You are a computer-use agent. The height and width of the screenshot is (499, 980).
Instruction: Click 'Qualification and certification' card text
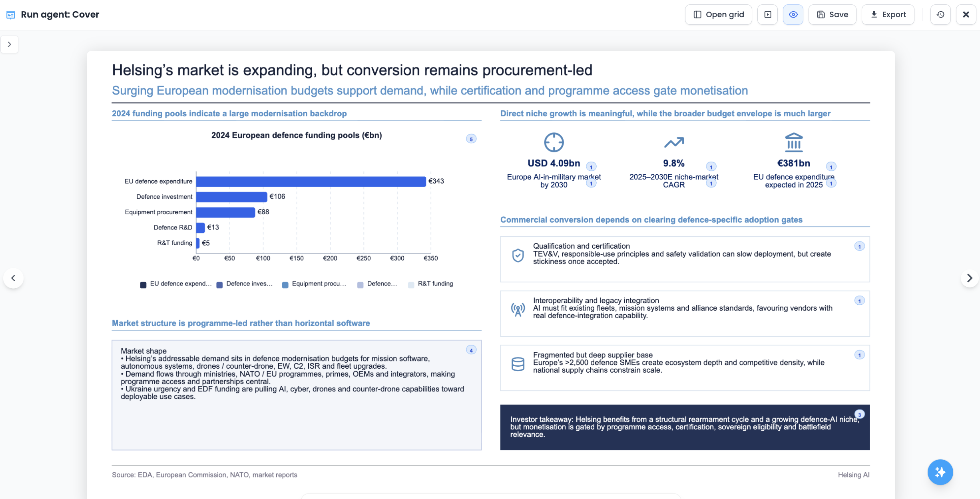(682, 254)
